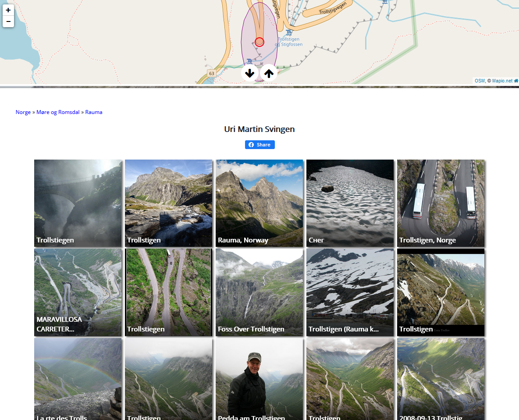
Task: Open the MARAVILLOSA CARRETER... photo
Action: point(78,292)
